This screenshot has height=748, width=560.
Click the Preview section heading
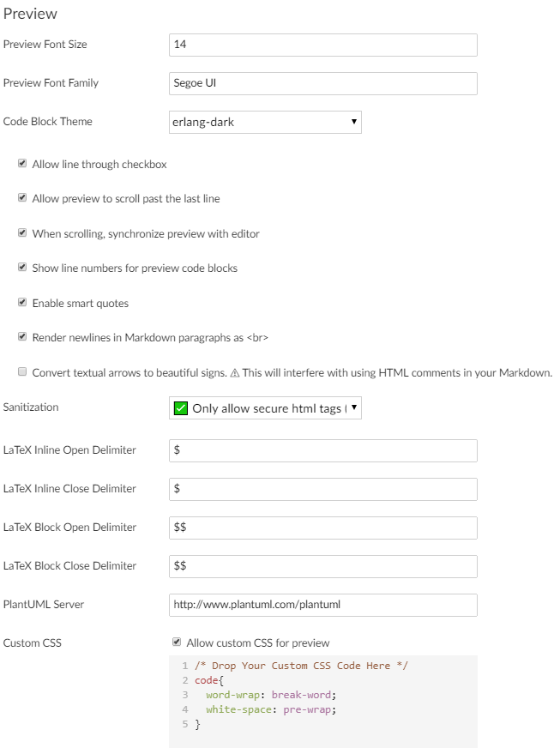(x=29, y=14)
